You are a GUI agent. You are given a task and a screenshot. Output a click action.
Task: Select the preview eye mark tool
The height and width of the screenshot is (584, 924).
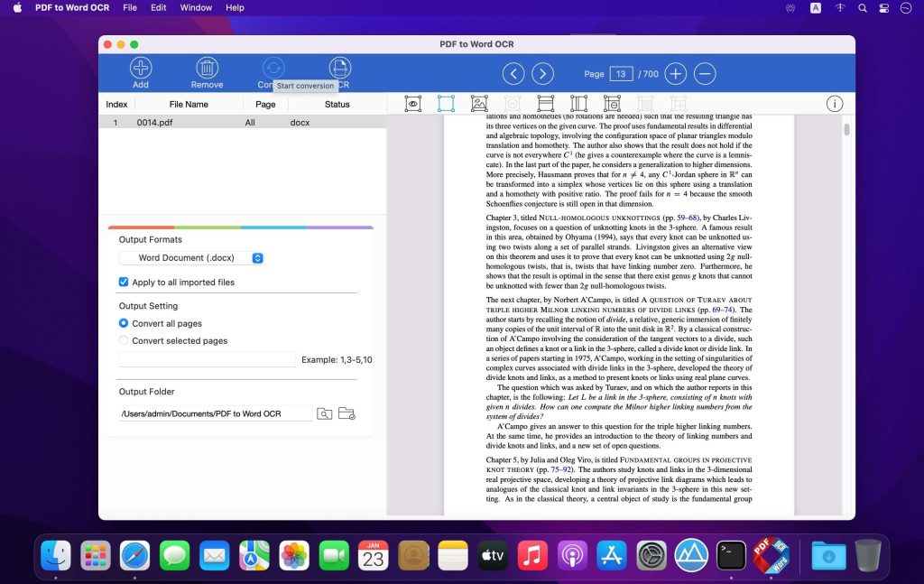click(x=412, y=103)
